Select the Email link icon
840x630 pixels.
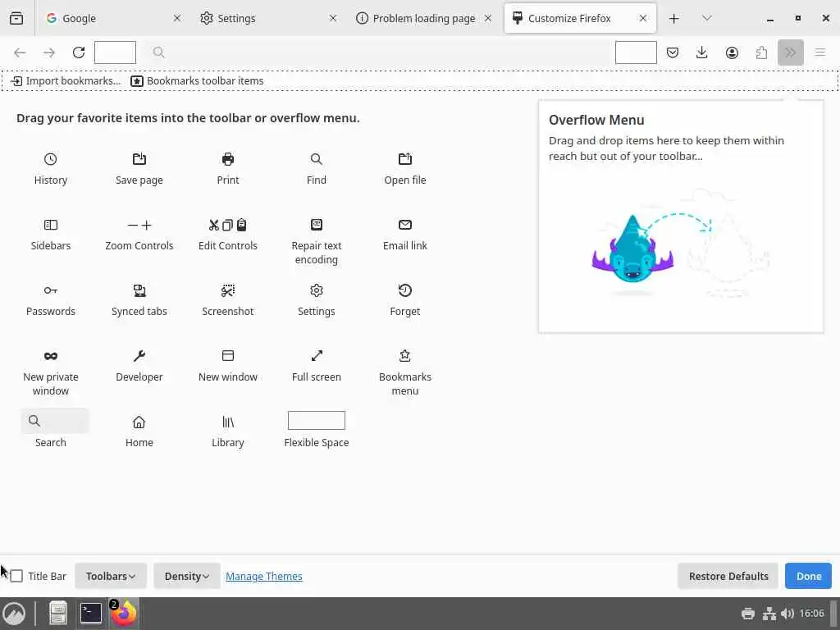coord(405,225)
